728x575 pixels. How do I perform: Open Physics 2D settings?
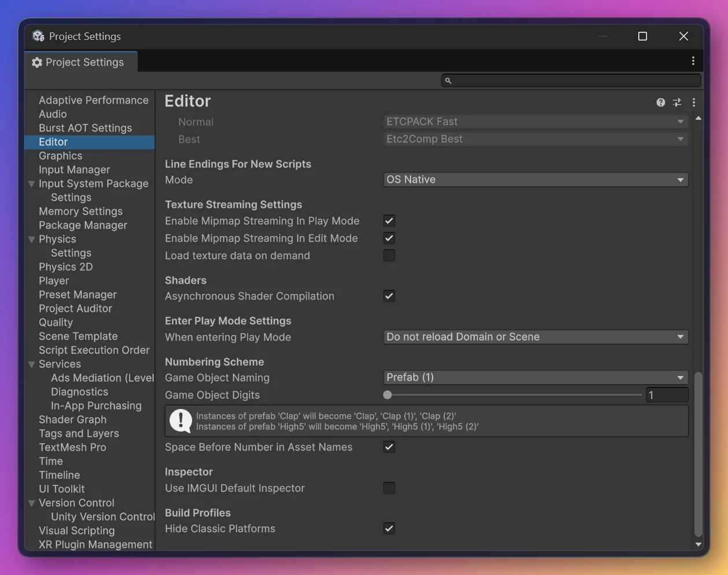(x=66, y=267)
